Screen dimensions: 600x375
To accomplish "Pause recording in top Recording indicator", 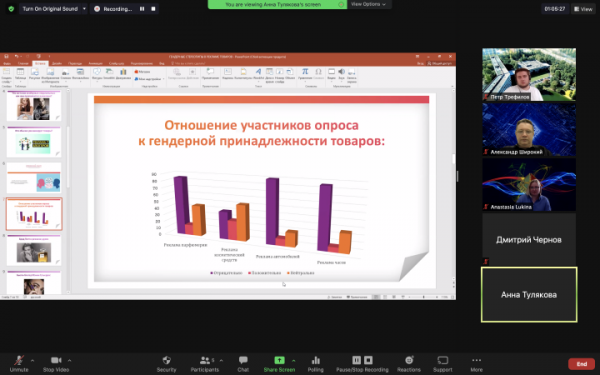I will tap(142, 9).
